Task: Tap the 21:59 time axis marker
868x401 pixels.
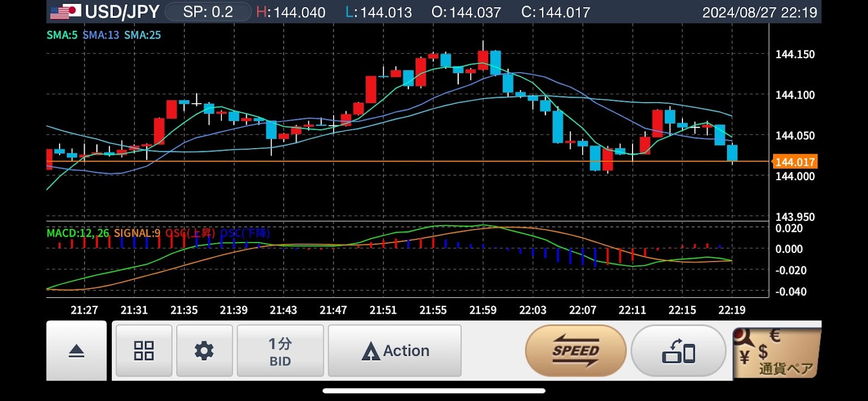Action: click(x=482, y=310)
